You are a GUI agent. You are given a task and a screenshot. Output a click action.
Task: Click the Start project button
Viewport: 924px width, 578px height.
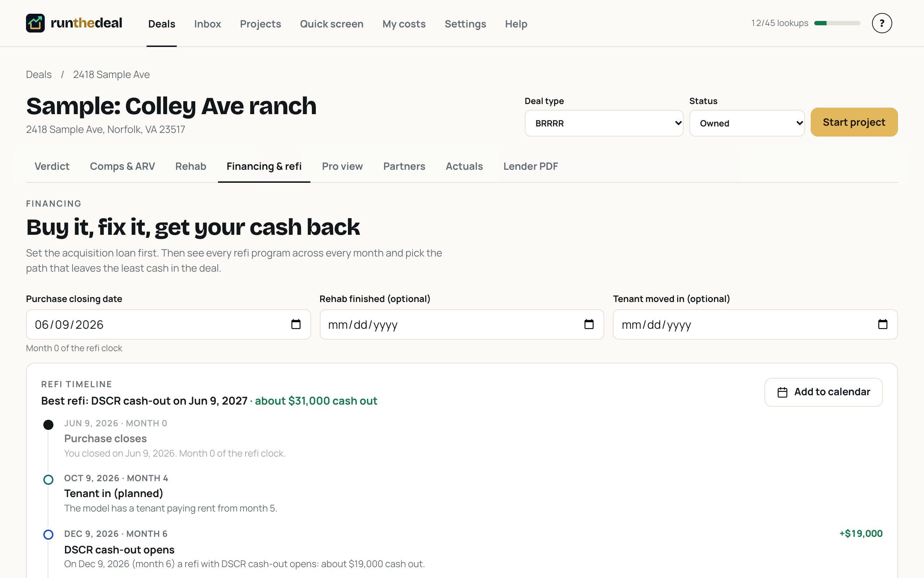[854, 122]
